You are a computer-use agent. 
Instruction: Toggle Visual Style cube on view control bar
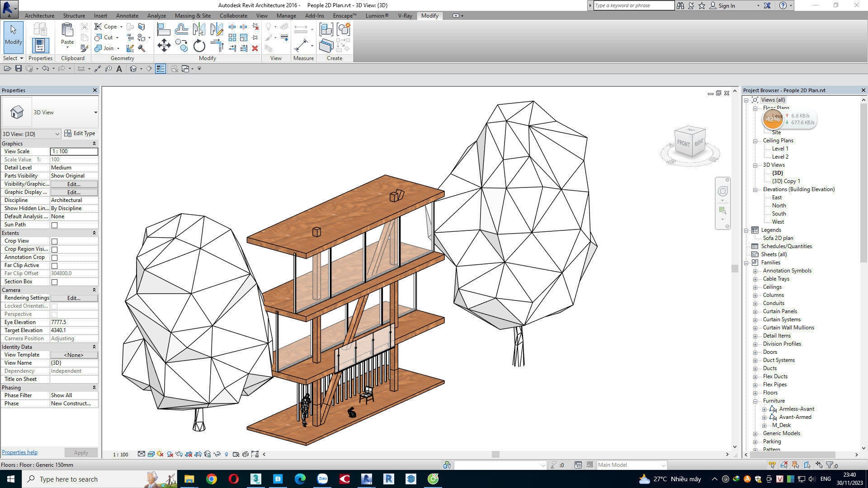click(x=151, y=454)
